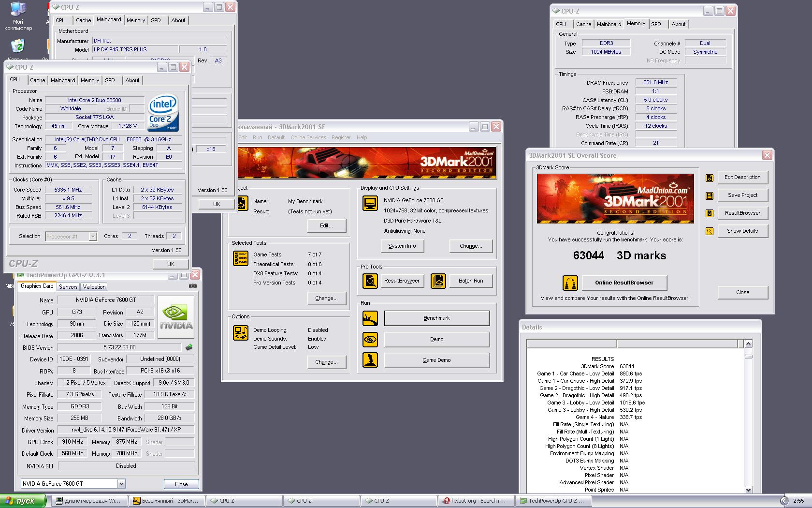Click the ResultBrowser icon in score window

coord(709,213)
